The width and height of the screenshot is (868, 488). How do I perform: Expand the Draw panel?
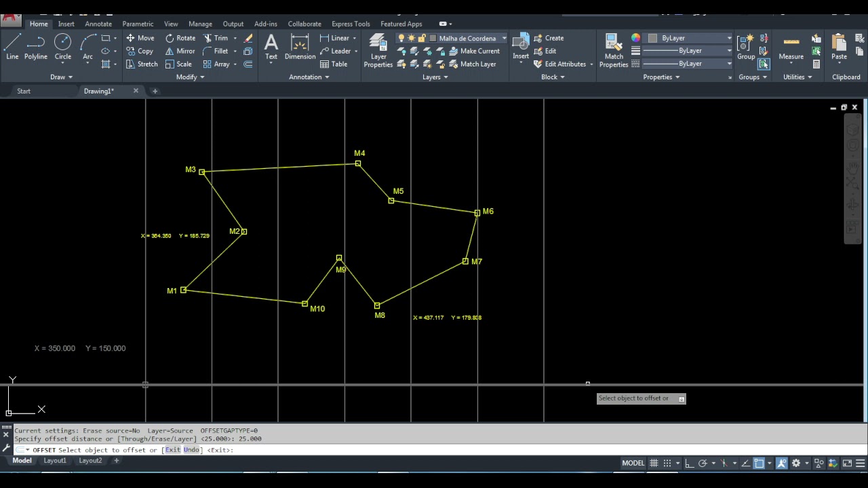click(61, 77)
